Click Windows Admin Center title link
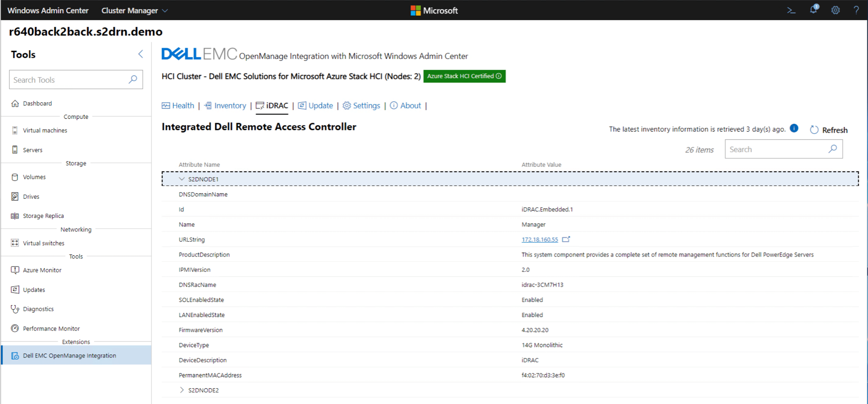Screen dimensions: 868x404 48,10
